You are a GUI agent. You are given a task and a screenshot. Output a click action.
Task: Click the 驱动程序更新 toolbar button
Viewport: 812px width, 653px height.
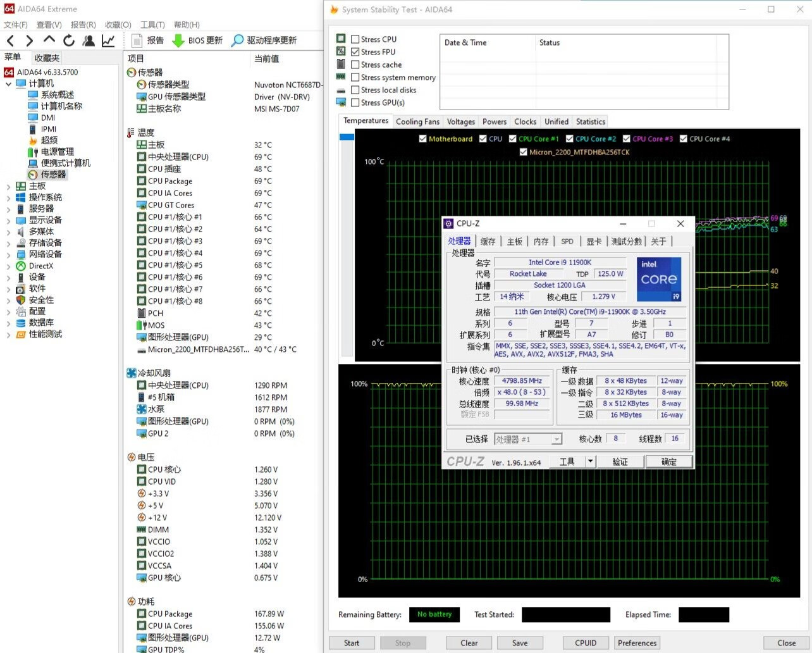coord(264,40)
